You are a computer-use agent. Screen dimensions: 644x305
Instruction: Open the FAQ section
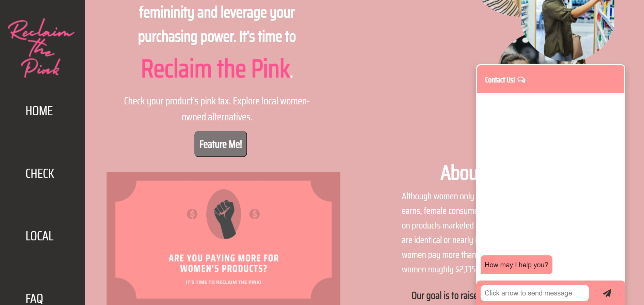click(x=34, y=299)
